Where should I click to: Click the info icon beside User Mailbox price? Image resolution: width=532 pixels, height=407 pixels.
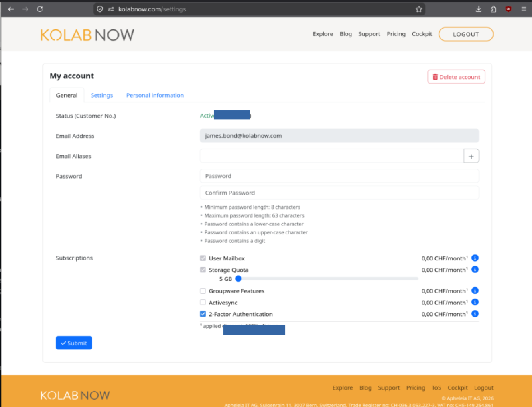click(475, 258)
